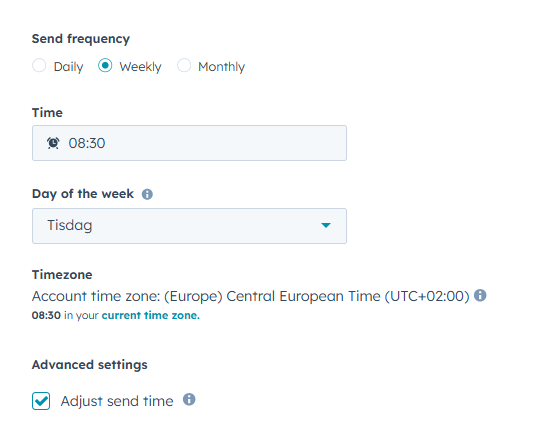
Task: Open the current time zone link
Action: click(x=151, y=315)
